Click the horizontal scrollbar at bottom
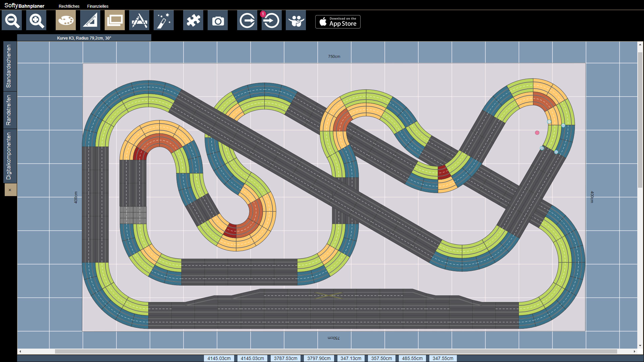The width and height of the screenshot is (644, 362). coord(336,352)
